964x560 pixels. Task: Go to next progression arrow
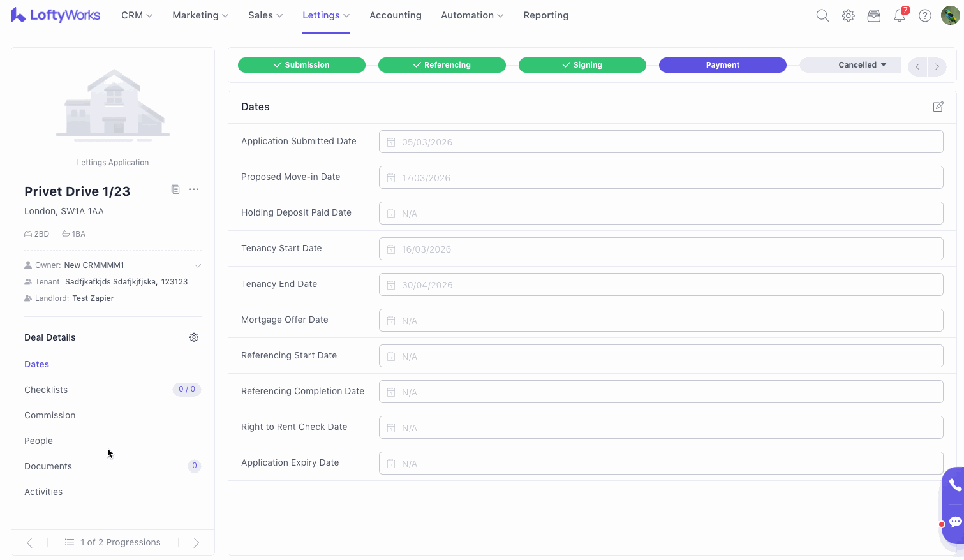(x=196, y=543)
